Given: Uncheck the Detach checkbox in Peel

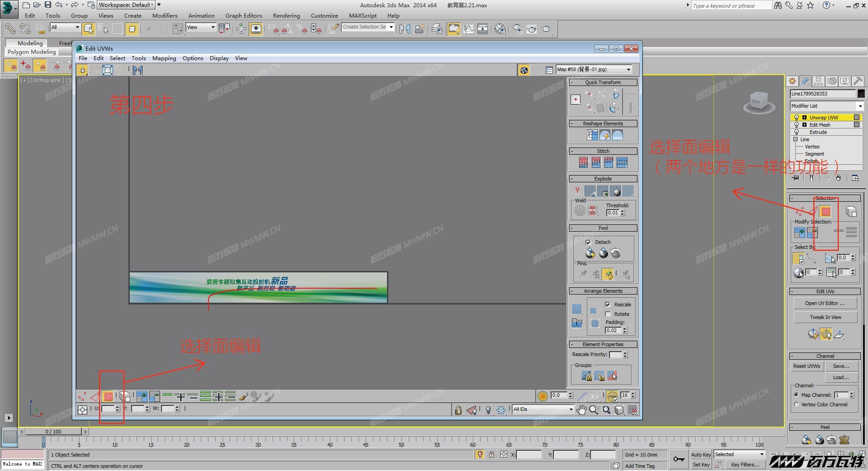Looking at the screenshot, I should click(x=588, y=243).
